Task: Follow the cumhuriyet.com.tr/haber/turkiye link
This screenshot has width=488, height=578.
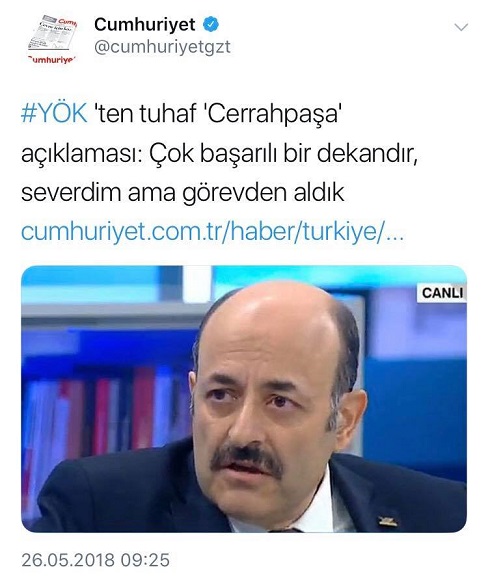Action: (x=213, y=231)
